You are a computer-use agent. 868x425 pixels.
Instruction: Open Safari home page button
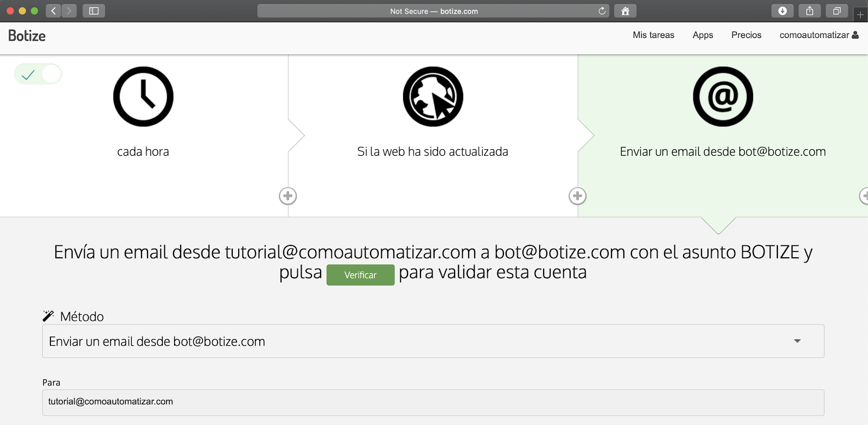tap(625, 11)
